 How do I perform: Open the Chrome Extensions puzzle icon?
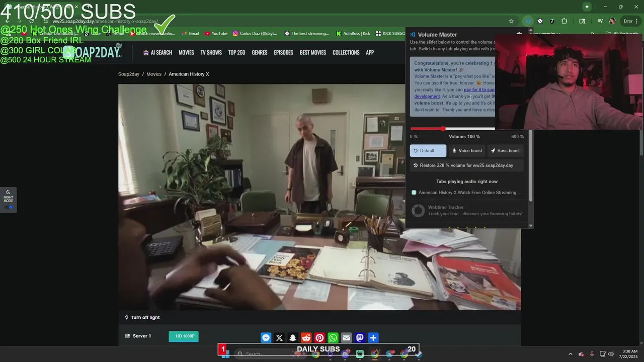tap(564, 21)
